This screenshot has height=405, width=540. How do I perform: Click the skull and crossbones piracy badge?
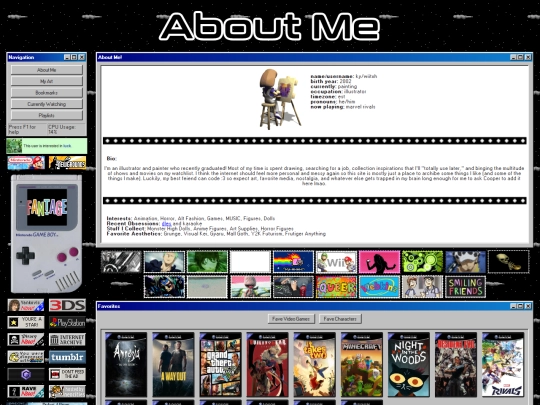26,340
